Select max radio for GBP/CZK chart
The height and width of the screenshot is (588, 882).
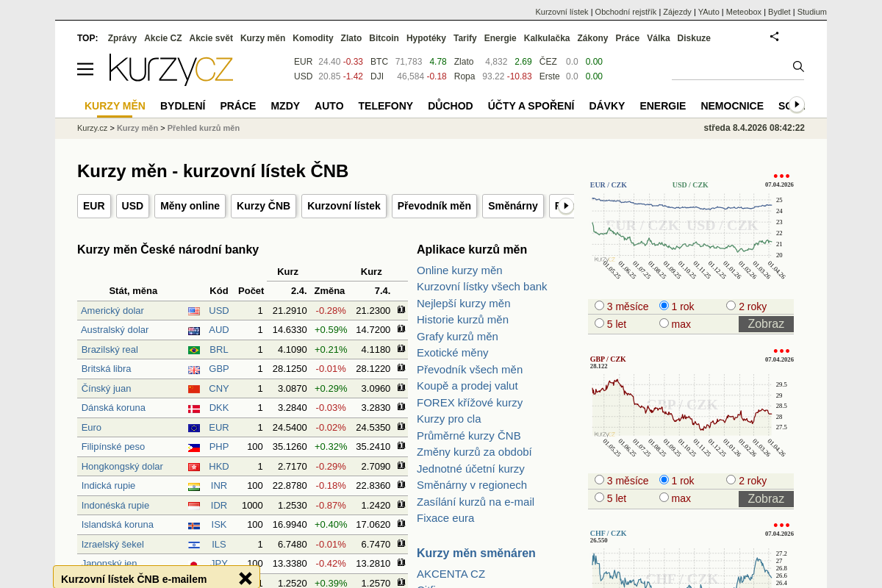coord(664,498)
